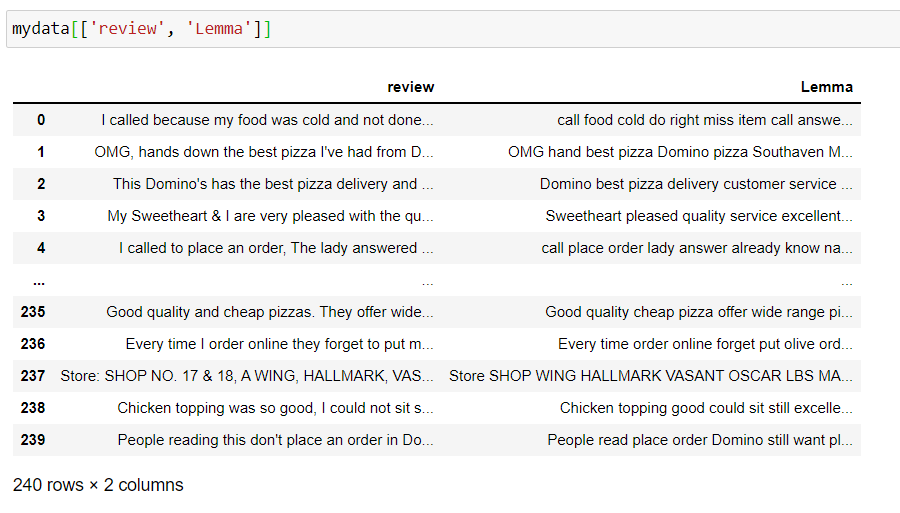Click Lemma cell 'Sweetheart pleased quality service excellent'
The image size is (900, 513).
point(699,216)
